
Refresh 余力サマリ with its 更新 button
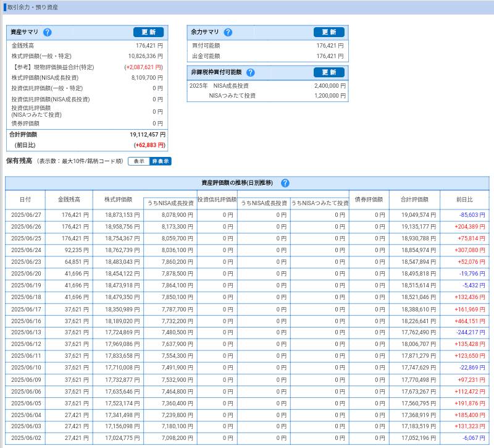tap(329, 32)
